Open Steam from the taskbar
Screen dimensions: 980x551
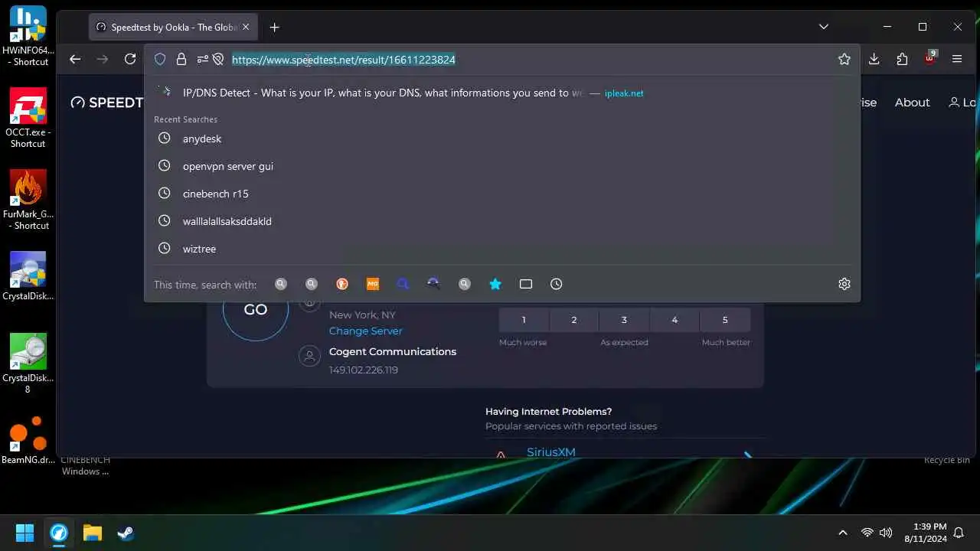point(126,533)
